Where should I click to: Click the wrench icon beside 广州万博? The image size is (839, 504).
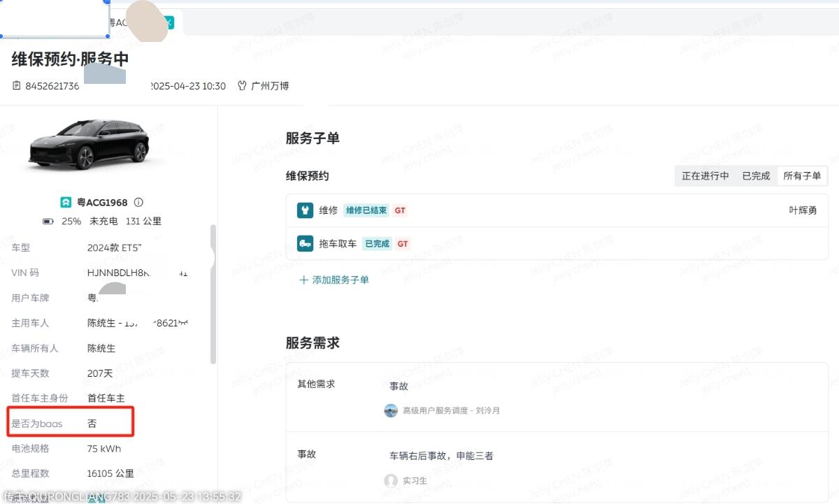tap(243, 86)
